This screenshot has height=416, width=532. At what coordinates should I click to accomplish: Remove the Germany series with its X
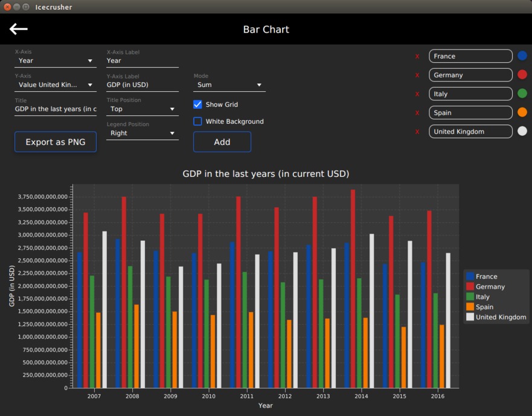[417, 75]
